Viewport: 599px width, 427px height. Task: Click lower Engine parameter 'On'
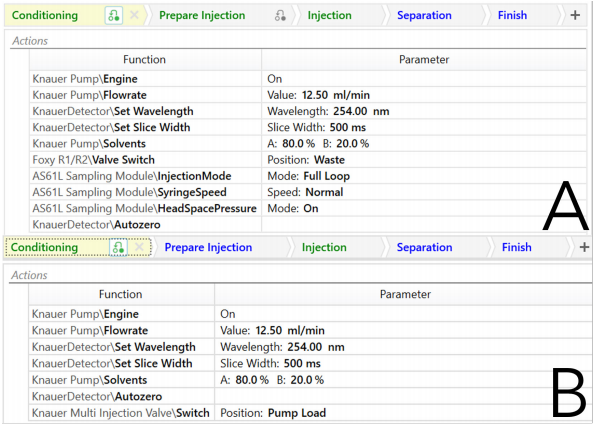(x=228, y=314)
